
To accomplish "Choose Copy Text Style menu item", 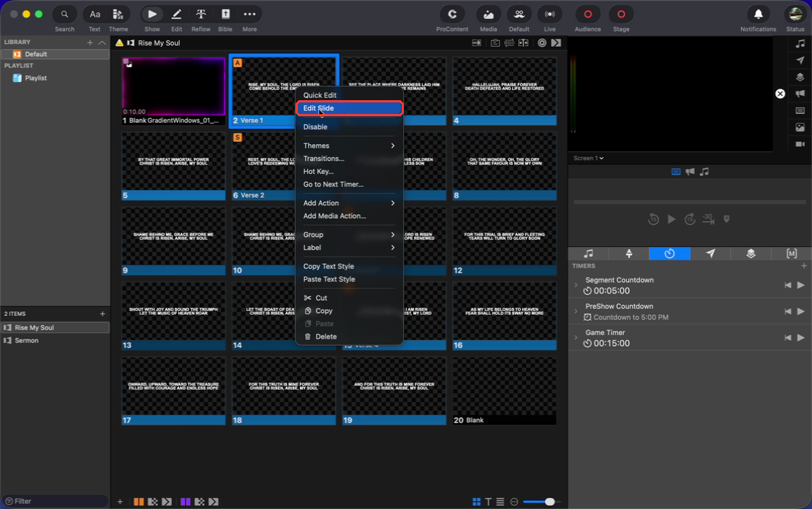I will click(x=349, y=266).
